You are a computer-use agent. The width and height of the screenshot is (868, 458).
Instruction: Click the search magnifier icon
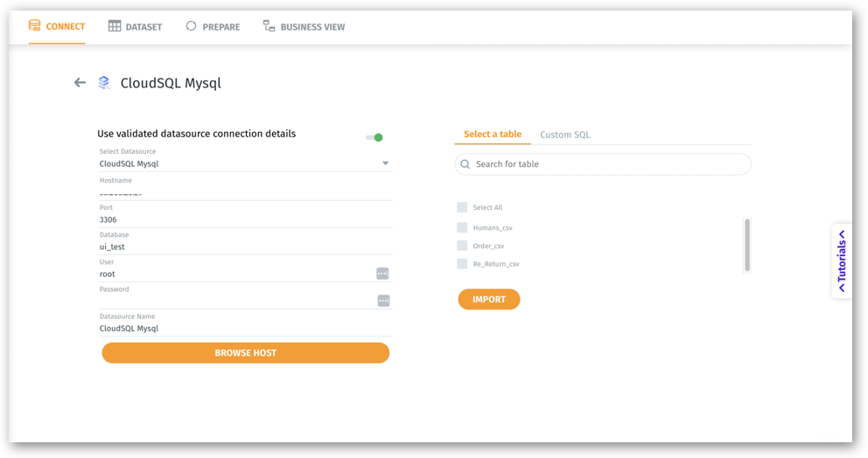465,164
